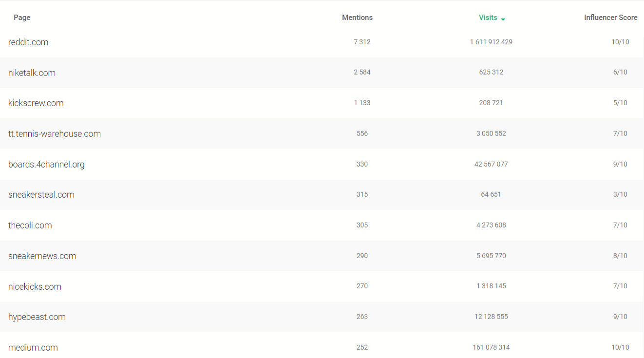Open the sneakersteal.com link
The width and height of the screenshot is (644, 358).
point(41,195)
